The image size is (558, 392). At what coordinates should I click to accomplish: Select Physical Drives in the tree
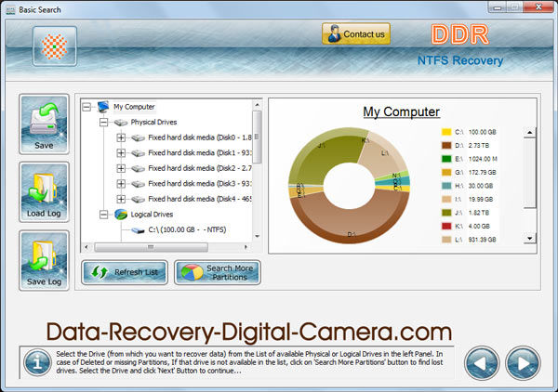[153, 122]
